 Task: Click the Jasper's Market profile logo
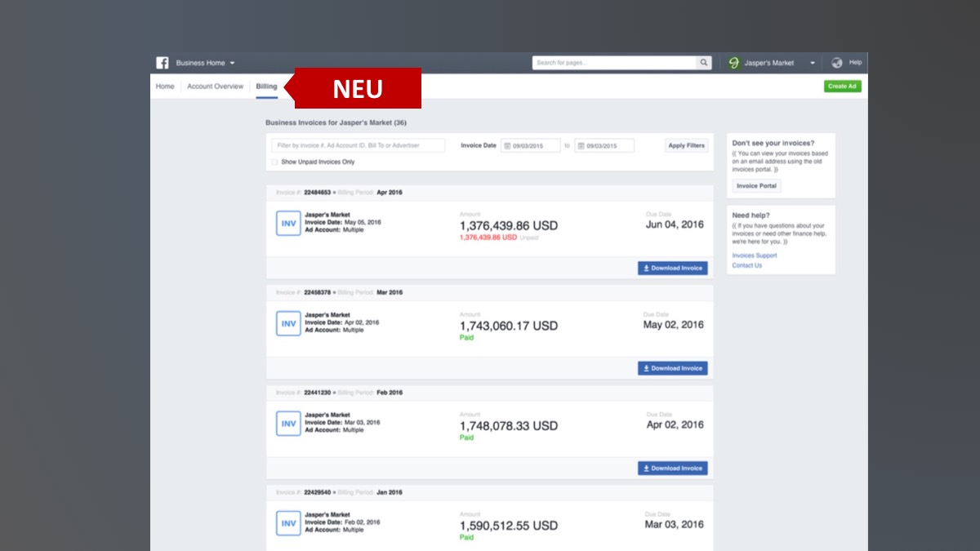(x=733, y=63)
